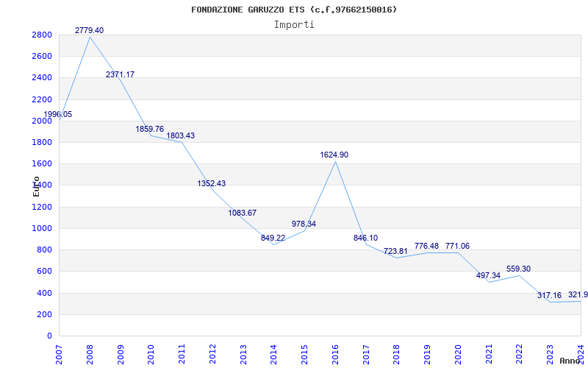Click the 1624.90 peak label
The image size is (588, 368).
[334, 155]
